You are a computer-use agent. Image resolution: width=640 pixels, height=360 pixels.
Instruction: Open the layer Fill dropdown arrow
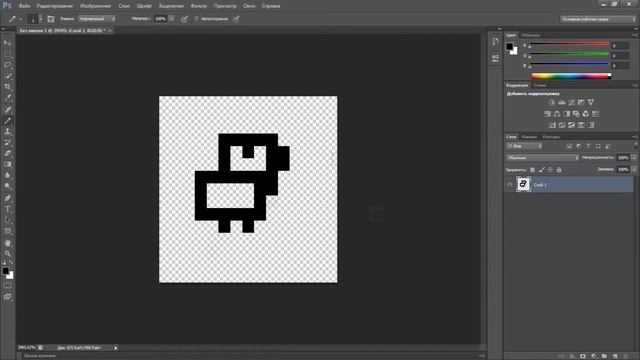(634, 169)
